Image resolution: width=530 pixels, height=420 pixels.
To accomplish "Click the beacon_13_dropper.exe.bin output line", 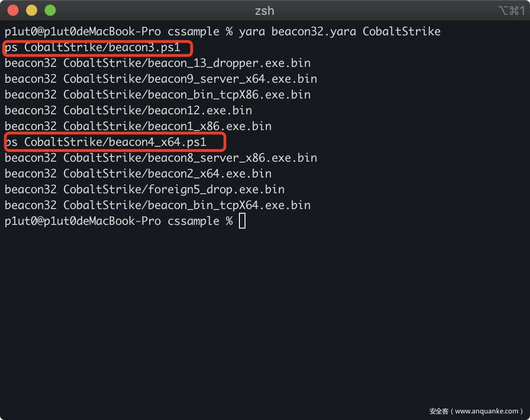I will [158, 63].
